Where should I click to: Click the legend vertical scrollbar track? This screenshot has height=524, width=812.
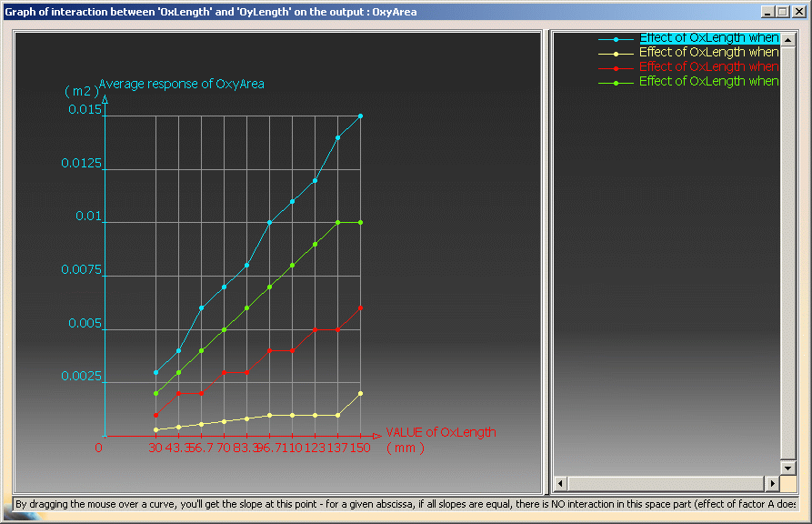[787, 273]
